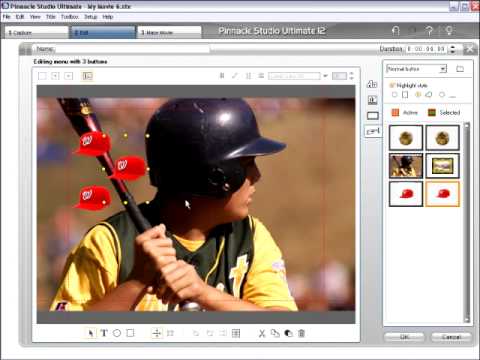This screenshot has width=480, height=360.
Task: Select the arrow Selection tool
Action: (90, 333)
